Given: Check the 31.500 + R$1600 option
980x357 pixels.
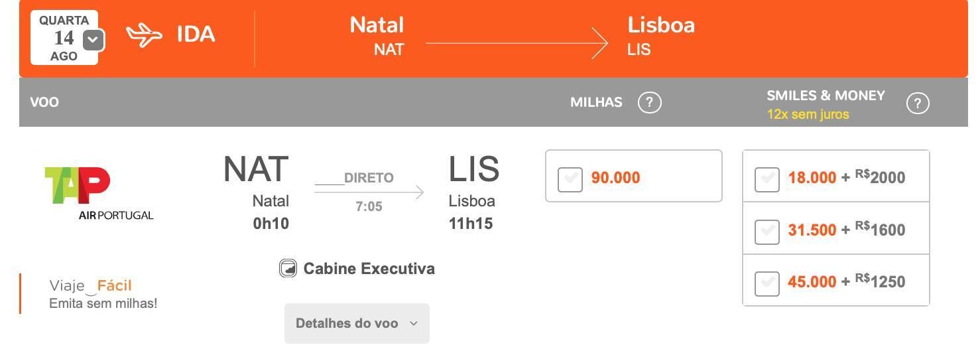Looking at the screenshot, I should coord(767,232).
